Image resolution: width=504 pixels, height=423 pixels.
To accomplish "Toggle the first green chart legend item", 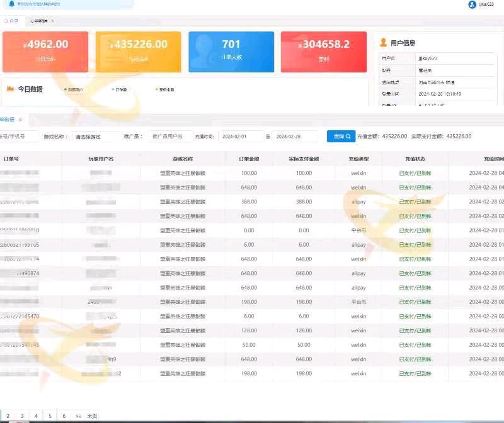I will click(x=74, y=89).
